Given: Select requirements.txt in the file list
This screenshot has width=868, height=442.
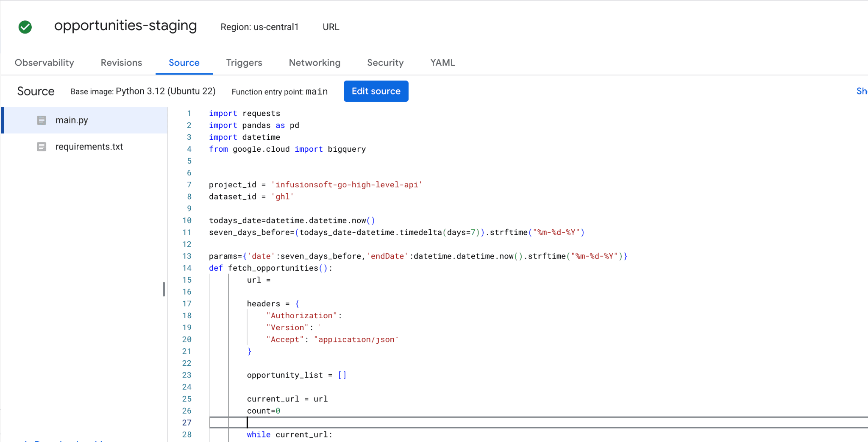Looking at the screenshot, I should coord(89,146).
